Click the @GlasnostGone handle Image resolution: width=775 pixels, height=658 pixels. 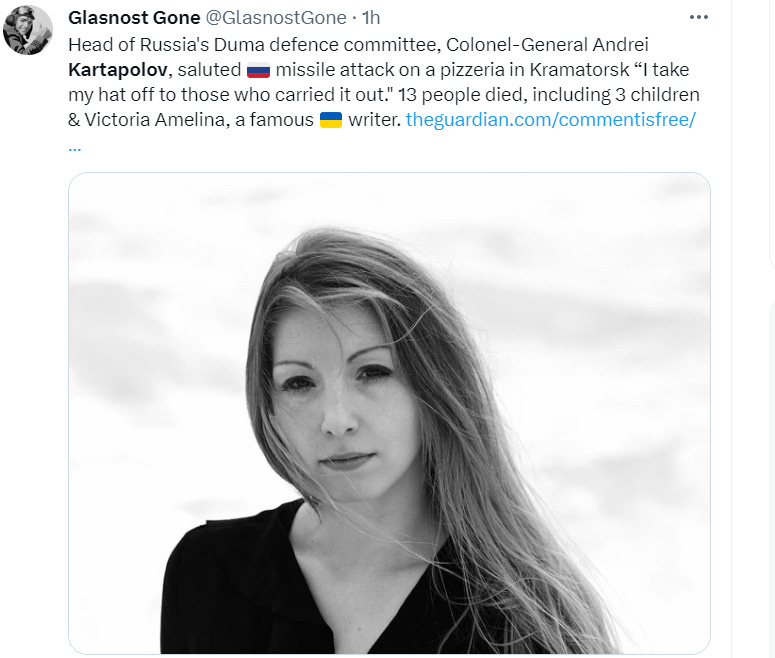pyautogui.click(x=276, y=18)
